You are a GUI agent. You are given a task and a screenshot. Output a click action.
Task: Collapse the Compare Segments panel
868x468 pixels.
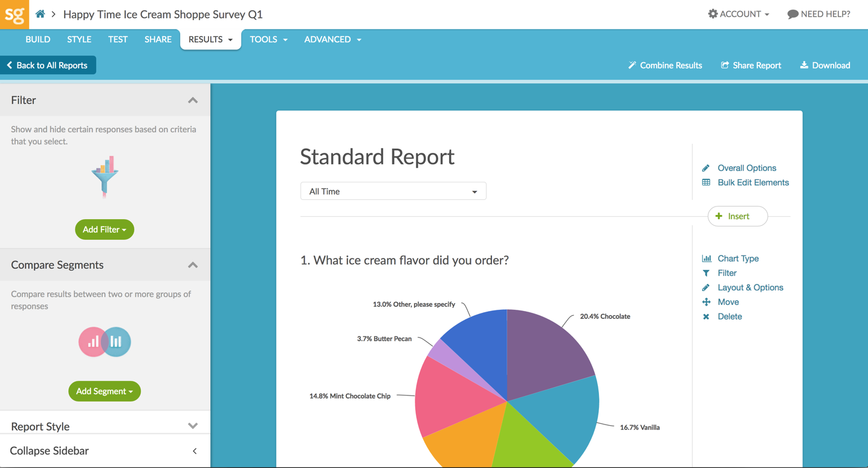pos(192,265)
